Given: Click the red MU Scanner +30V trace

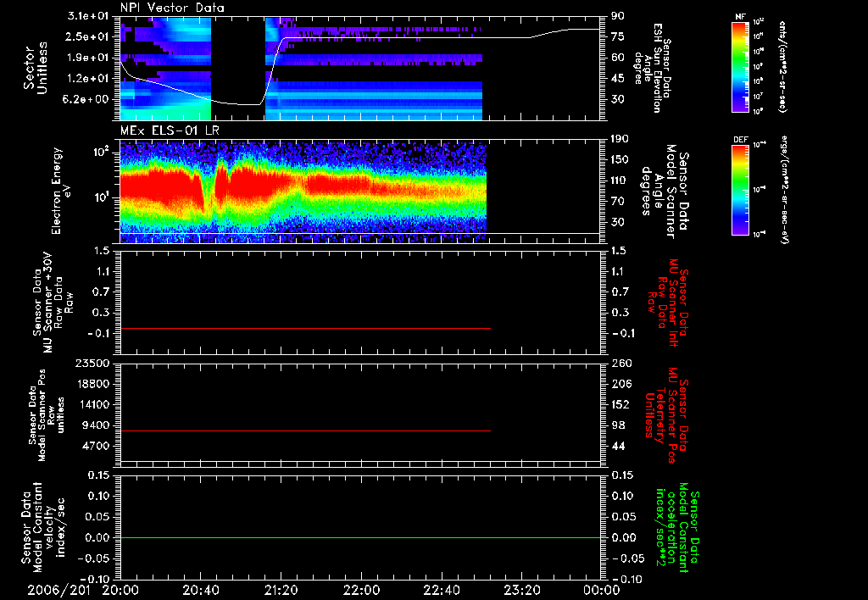Looking at the screenshot, I should [x=305, y=328].
